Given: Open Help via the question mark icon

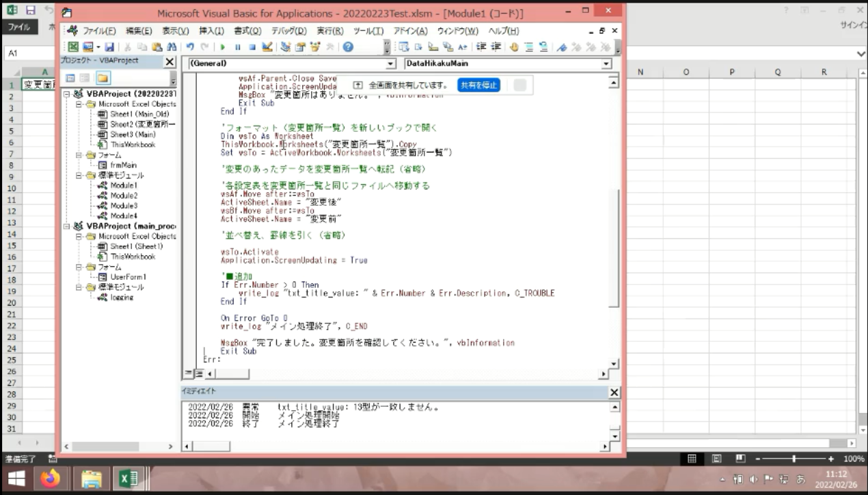Looking at the screenshot, I should tap(348, 47).
